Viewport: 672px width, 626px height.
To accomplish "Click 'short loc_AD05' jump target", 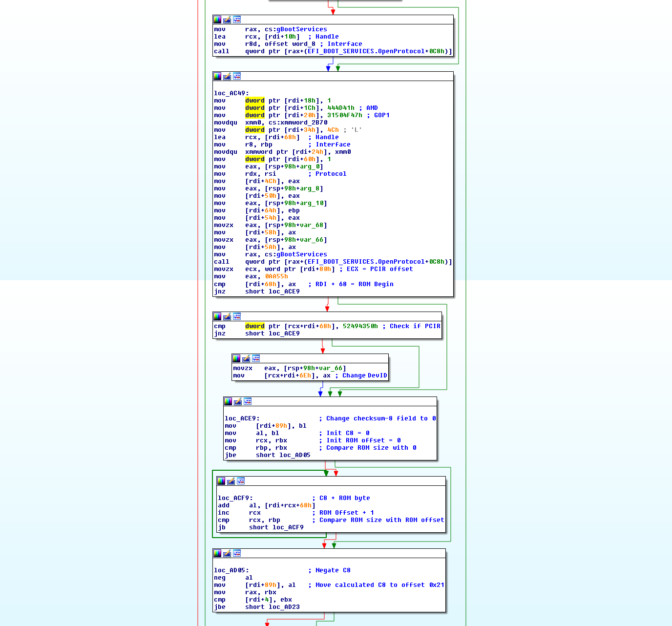I will tap(283, 455).
